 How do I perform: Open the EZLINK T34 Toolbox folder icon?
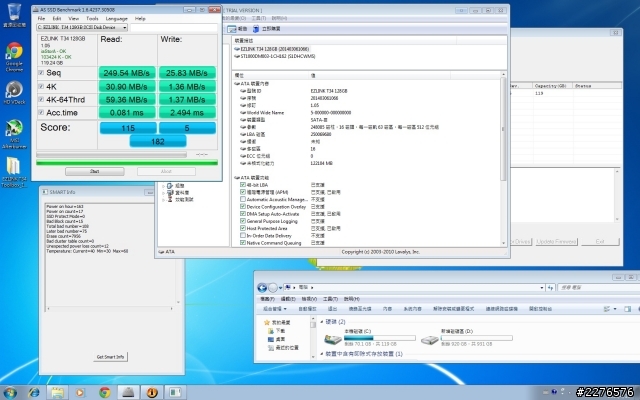tap(13, 167)
